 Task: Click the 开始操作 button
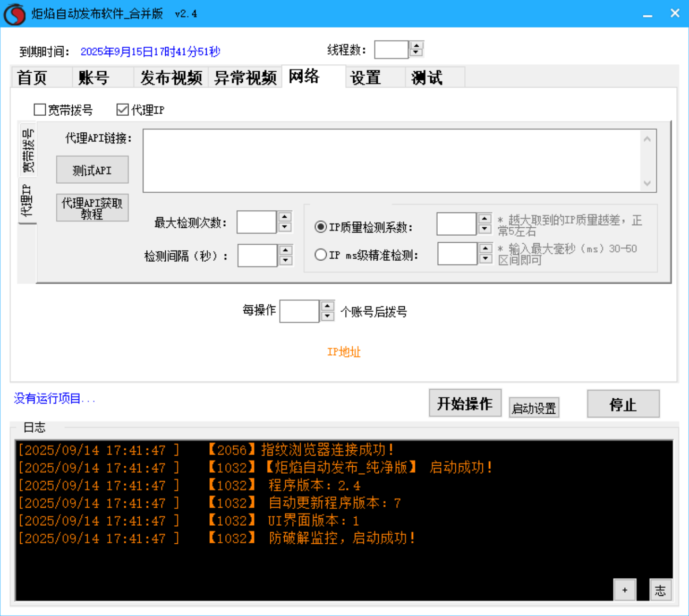pyautogui.click(x=465, y=404)
